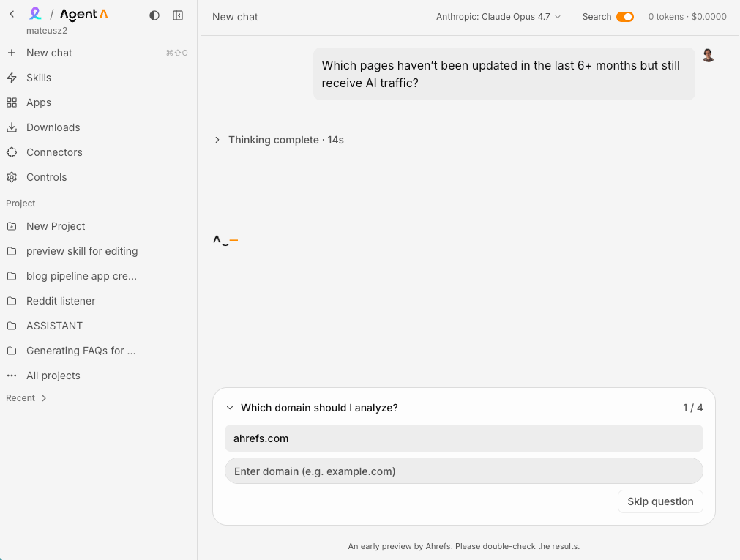Click the Project section heading

coord(20,203)
